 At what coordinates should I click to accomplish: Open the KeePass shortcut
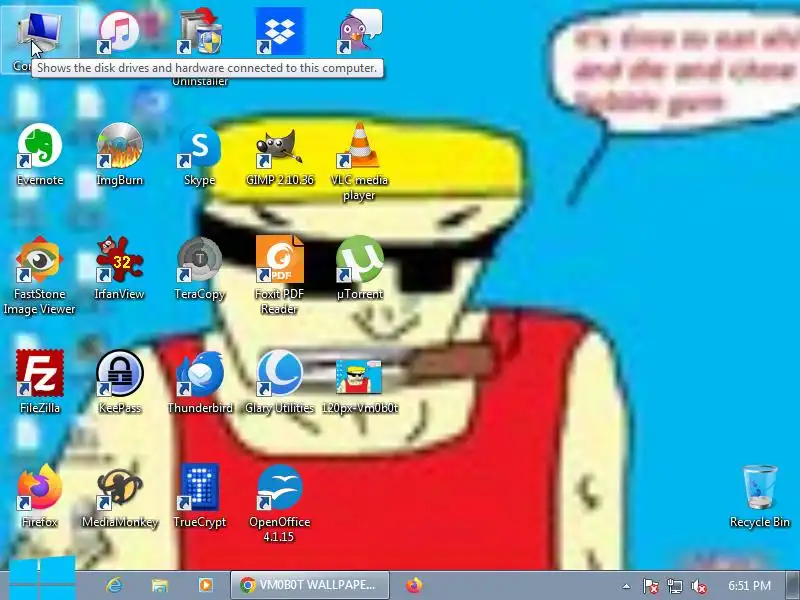coord(119,383)
